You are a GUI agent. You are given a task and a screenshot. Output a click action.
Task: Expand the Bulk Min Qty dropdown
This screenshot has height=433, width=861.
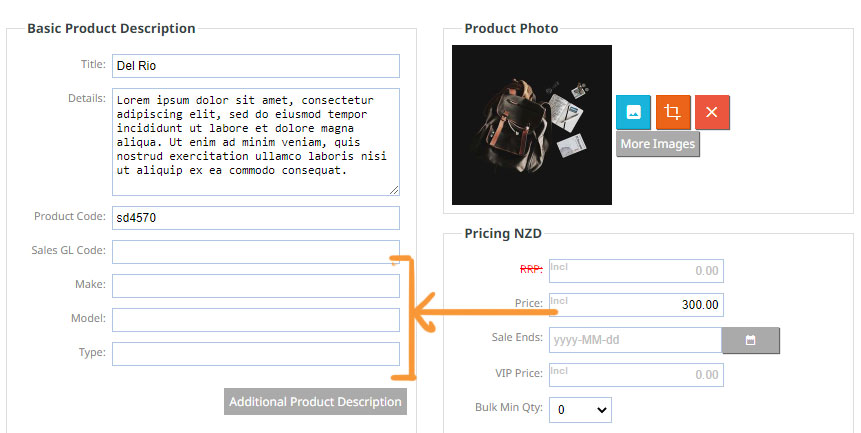[580, 410]
